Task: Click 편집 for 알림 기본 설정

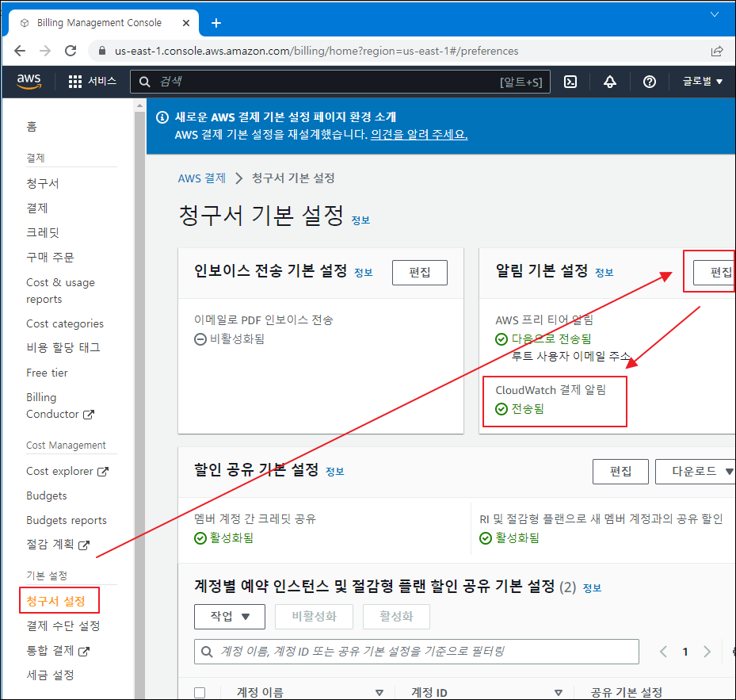Action: click(x=715, y=273)
